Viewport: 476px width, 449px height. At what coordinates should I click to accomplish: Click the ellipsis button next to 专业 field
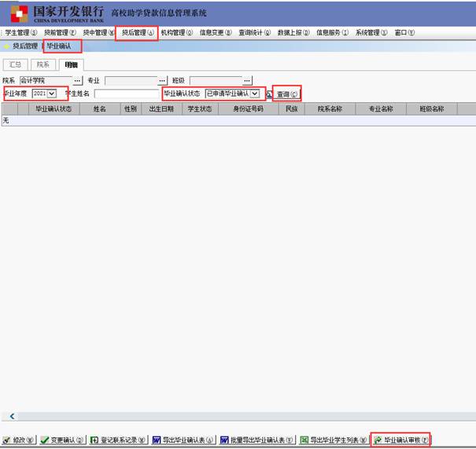point(162,80)
